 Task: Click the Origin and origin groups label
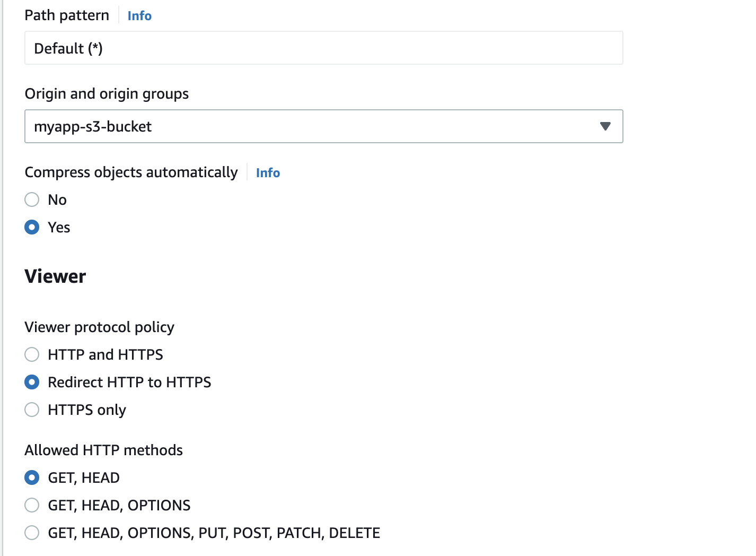coord(107,94)
